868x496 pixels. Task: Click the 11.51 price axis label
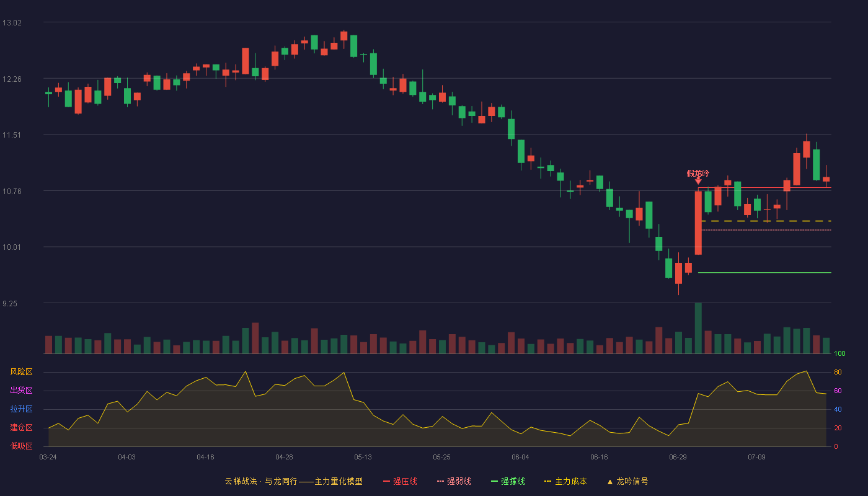(x=12, y=135)
